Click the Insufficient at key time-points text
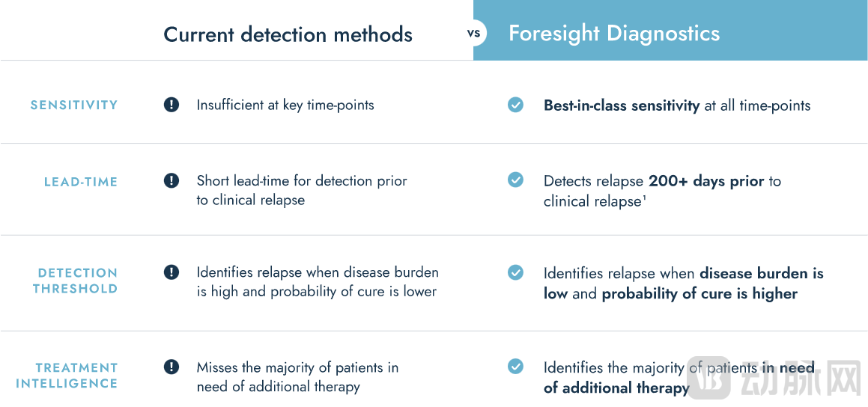The width and height of the screenshot is (868, 407). pyautogui.click(x=285, y=105)
